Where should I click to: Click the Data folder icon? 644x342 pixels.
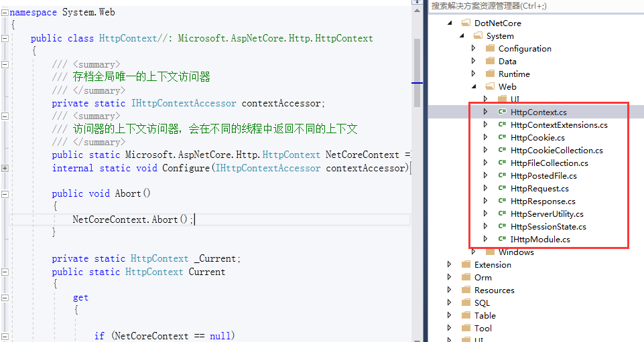pos(490,61)
